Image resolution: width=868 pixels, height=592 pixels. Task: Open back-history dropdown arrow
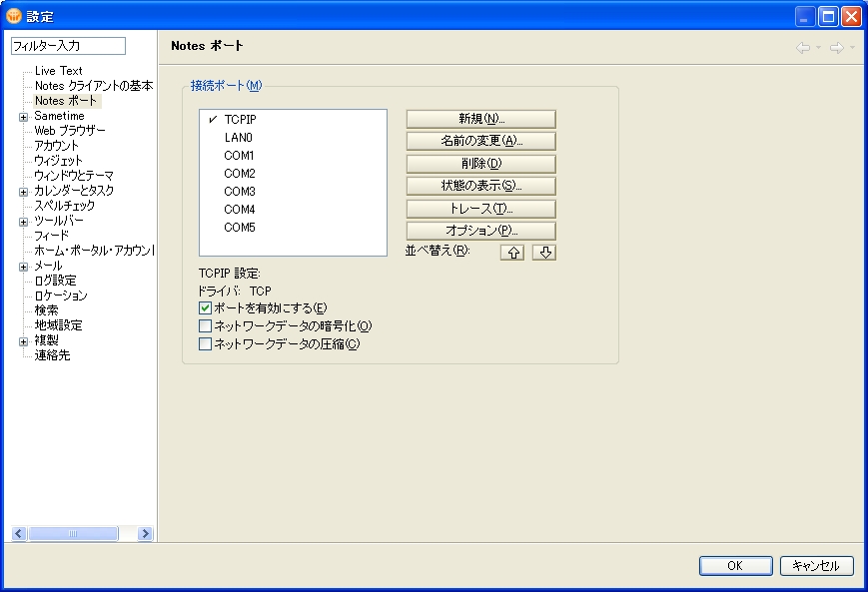(x=819, y=48)
